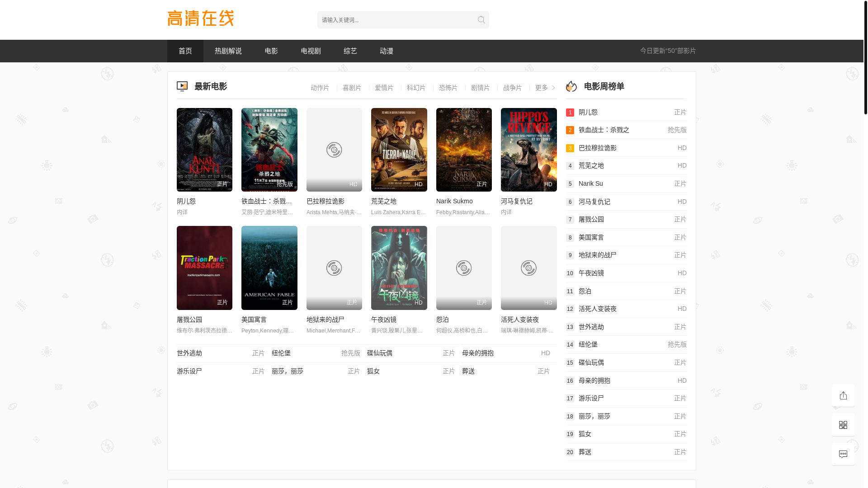Filter by 动作片 category
Image resolution: width=868 pixels, height=488 pixels.
(x=320, y=88)
